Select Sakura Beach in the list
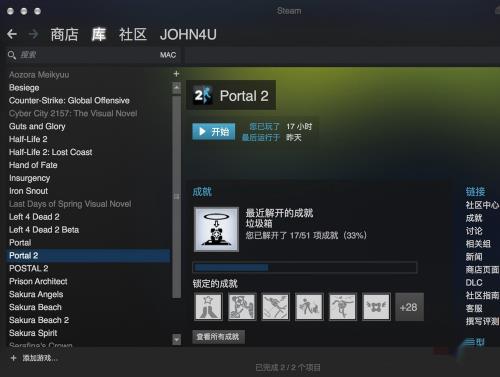 [35, 307]
